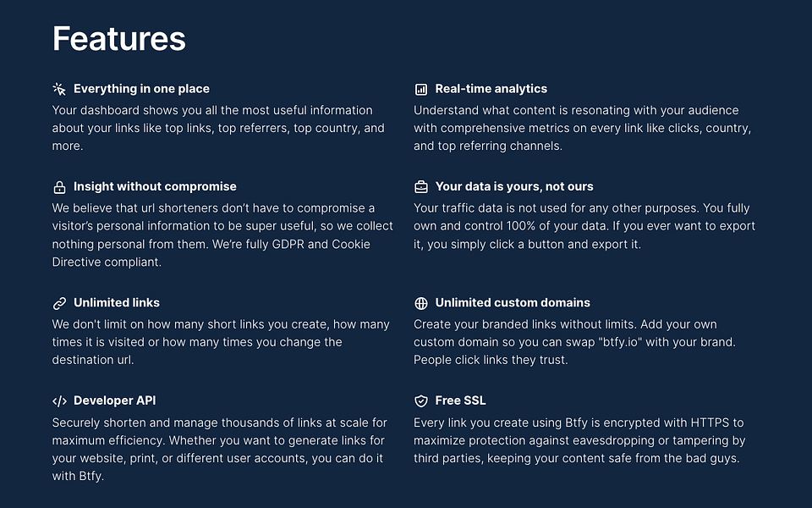Click the paragraph mentioning btfy.io custom domain
Image resolution: width=812 pixels, height=508 pixels.
[575, 342]
